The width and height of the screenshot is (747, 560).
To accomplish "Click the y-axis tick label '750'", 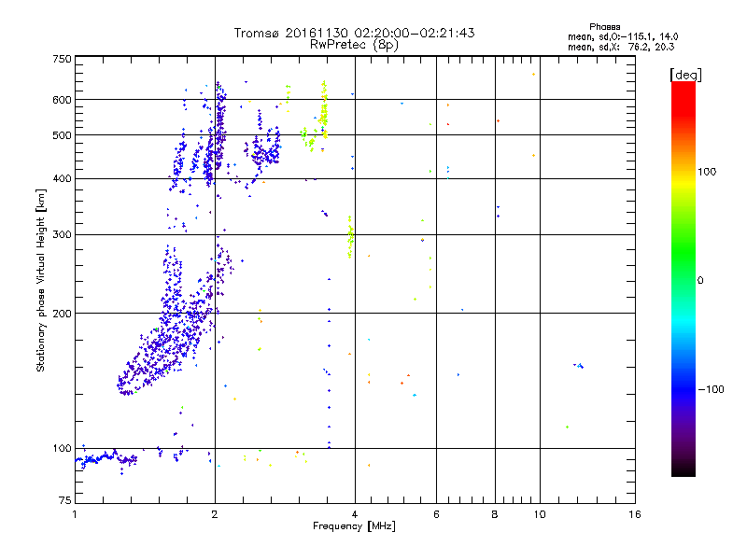I will (62, 59).
